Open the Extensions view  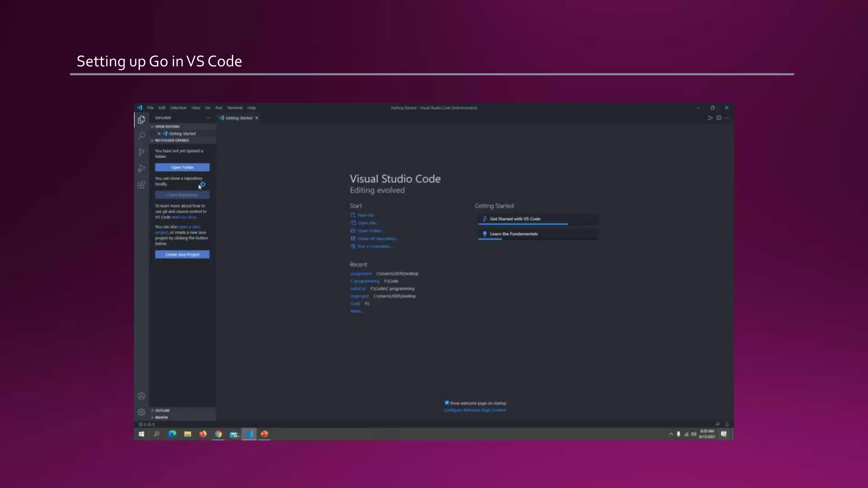142,185
